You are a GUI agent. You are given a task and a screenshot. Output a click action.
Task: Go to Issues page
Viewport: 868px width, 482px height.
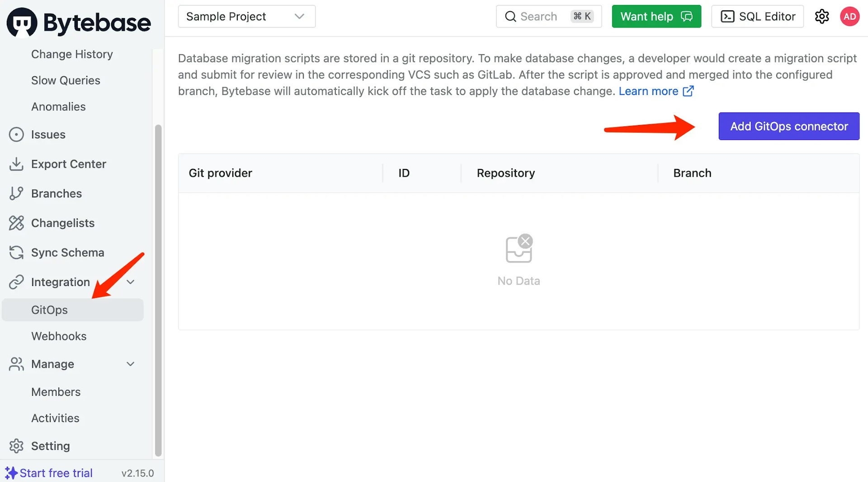pyautogui.click(x=48, y=135)
